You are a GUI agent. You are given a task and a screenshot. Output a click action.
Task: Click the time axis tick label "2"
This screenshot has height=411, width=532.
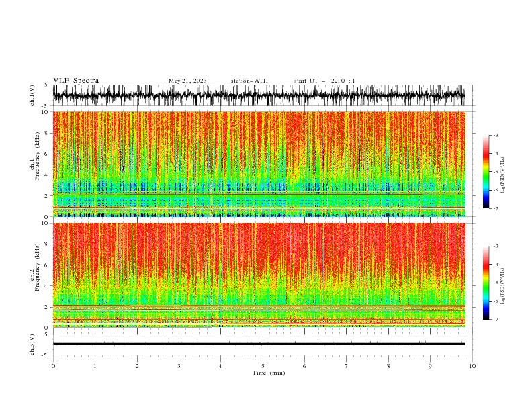(137, 366)
